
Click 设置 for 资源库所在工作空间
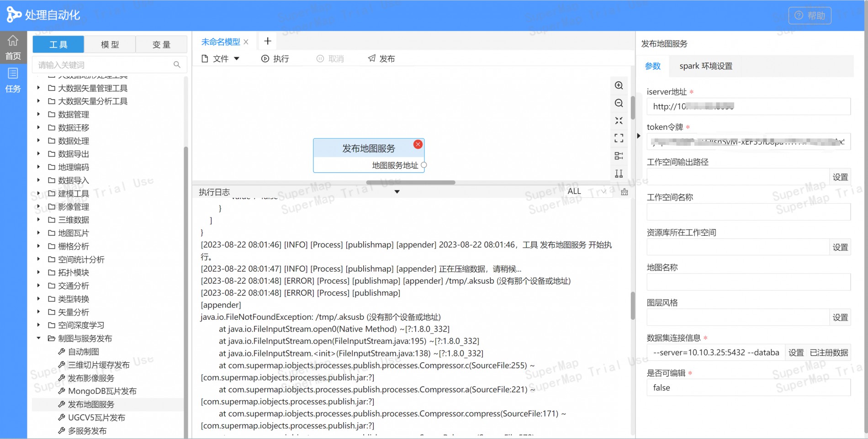(840, 247)
